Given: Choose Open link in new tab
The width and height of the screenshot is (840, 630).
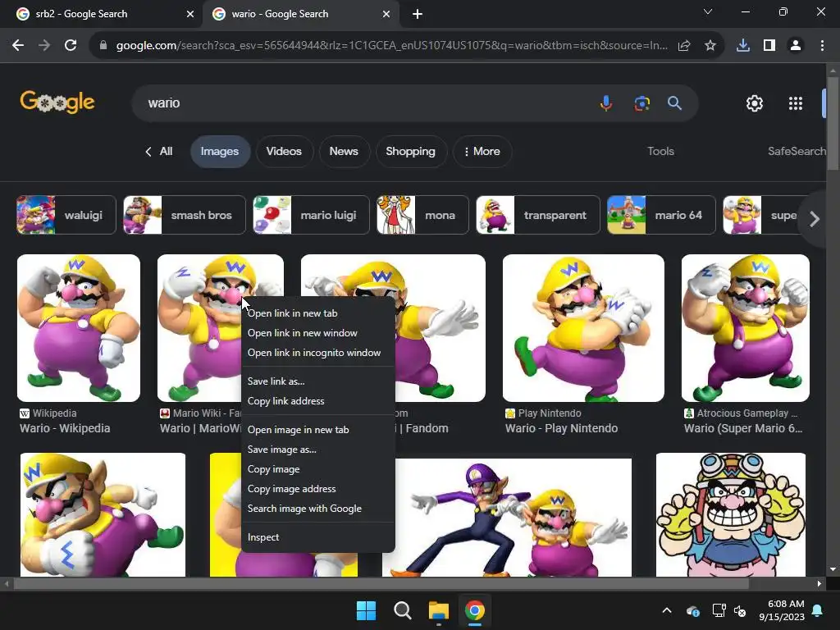Looking at the screenshot, I should [x=318, y=313].
